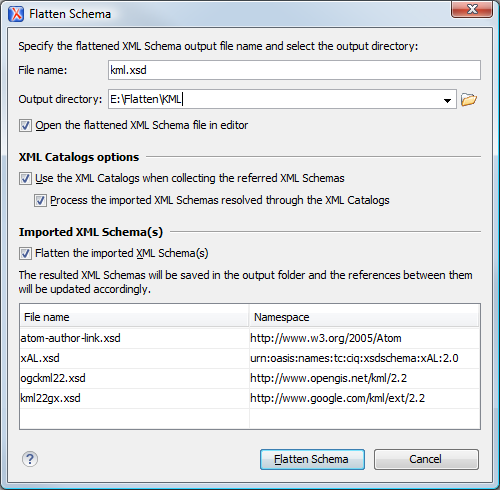Disable Use the XML Catalogs option
Screen dimensions: 500x490
[25, 178]
